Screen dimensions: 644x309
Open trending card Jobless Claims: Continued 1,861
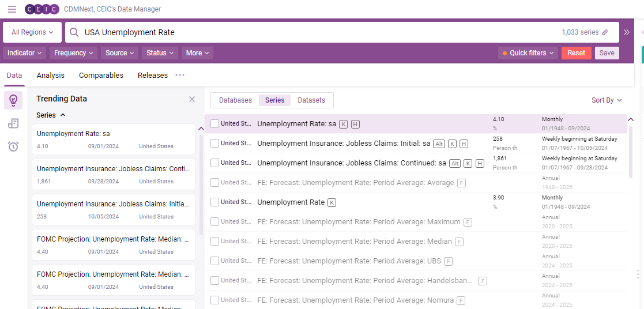pos(114,174)
